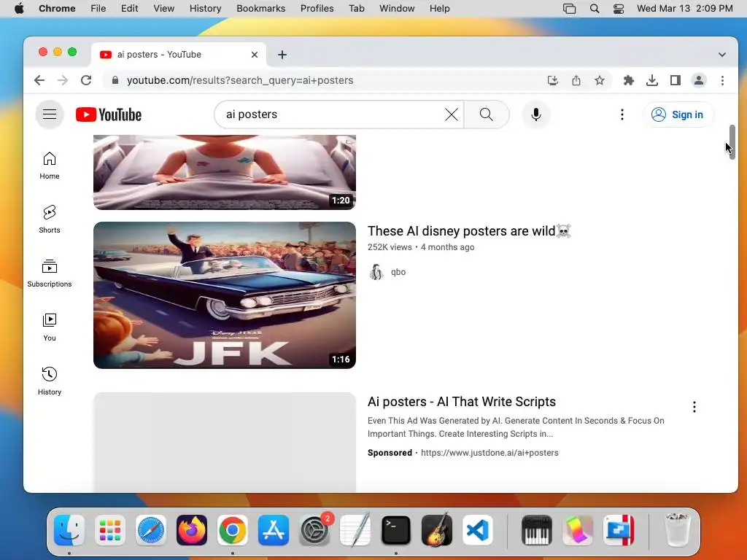747x560 pixels.
Task: Click the YouTube logo
Action: click(109, 114)
